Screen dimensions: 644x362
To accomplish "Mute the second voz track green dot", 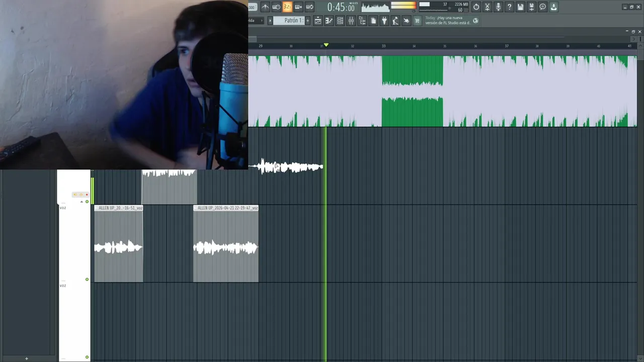I will tap(87, 357).
